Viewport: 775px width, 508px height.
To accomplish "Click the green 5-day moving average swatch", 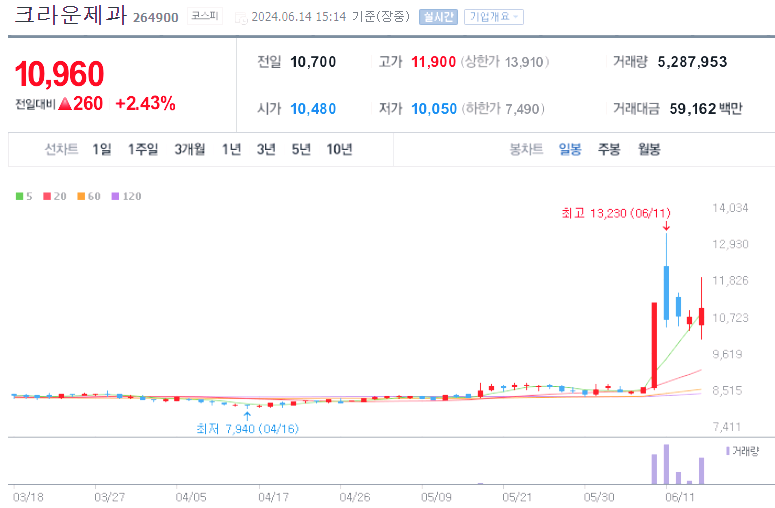I will pyautogui.click(x=19, y=196).
